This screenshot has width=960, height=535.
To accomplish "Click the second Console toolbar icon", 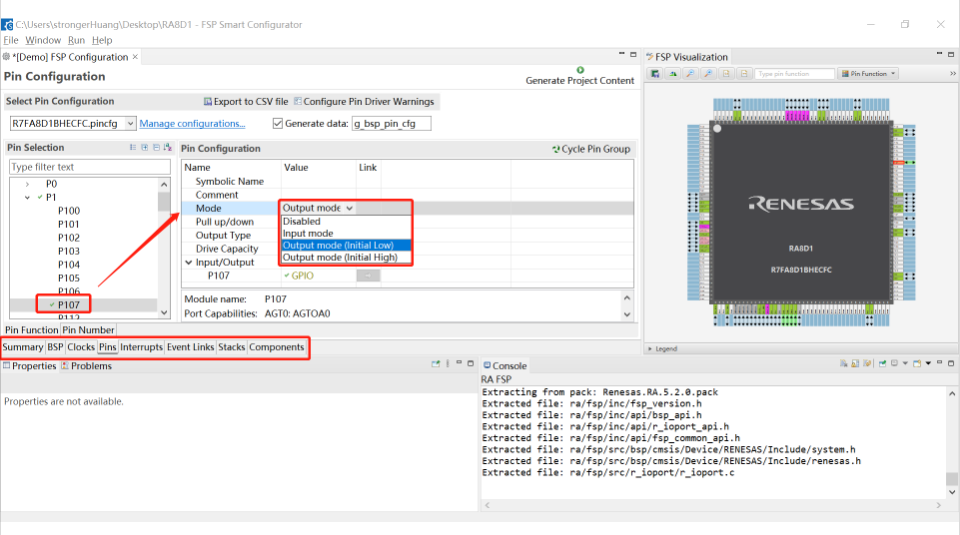I will click(x=855, y=364).
